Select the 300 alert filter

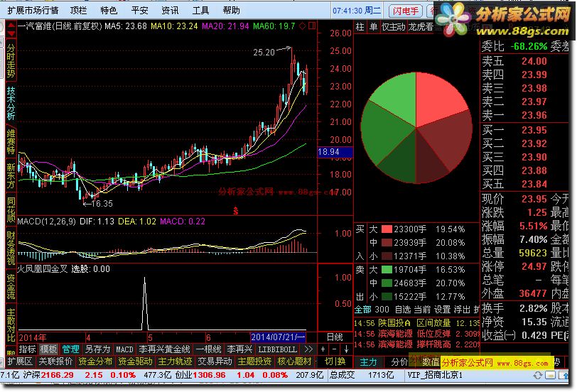coord(382,310)
